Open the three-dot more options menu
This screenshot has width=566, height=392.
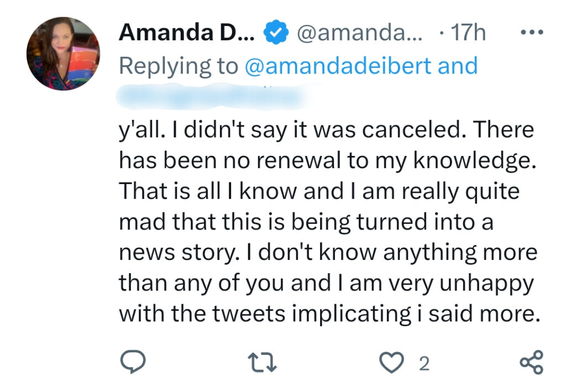pyautogui.click(x=532, y=33)
